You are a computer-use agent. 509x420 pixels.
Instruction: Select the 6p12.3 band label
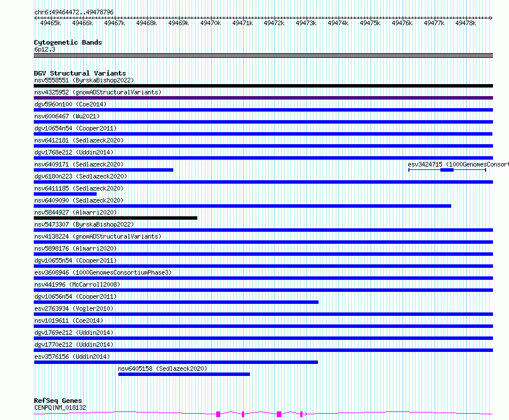coord(45,49)
